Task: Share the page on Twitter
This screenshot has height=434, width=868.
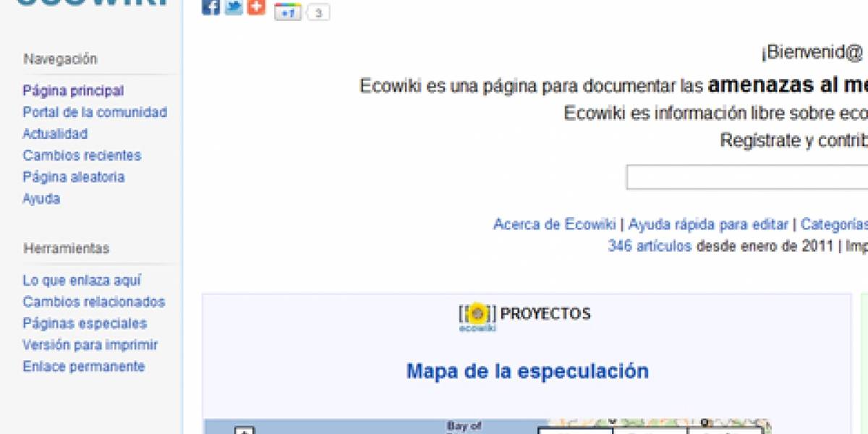Action: (x=234, y=7)
